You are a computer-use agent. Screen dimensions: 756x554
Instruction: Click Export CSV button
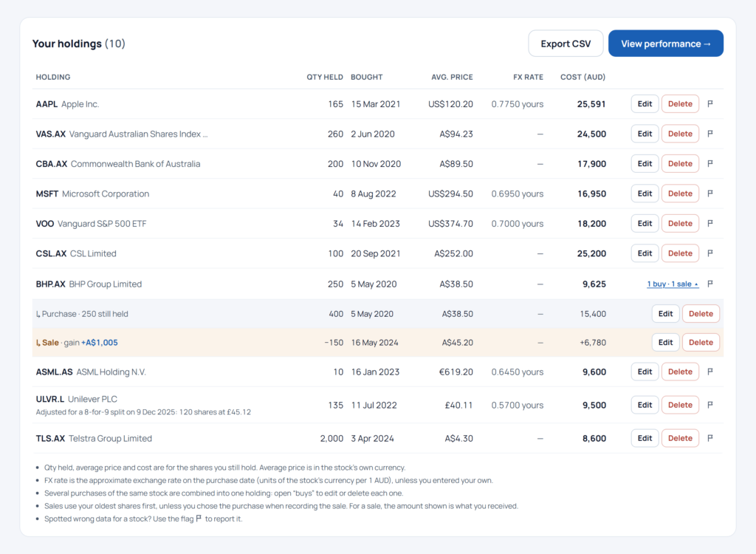coord(566,44)
